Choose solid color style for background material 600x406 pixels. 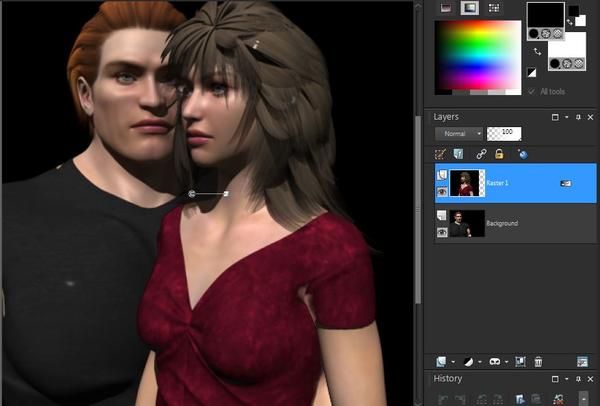[x=555, y=64]
